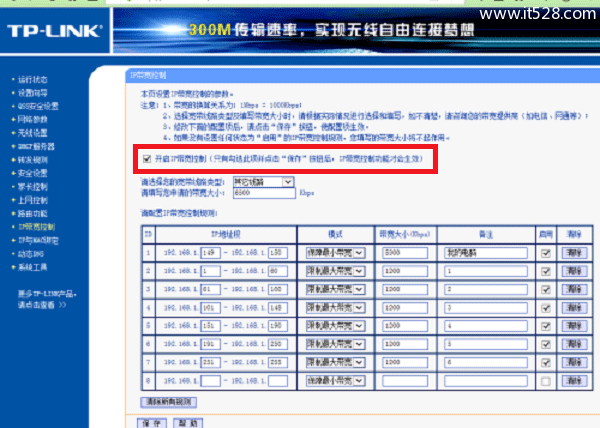The width and height of the screenshot is (600, 428).
Task: Click the 清除 button for rule 6
Action: point(574,344)
